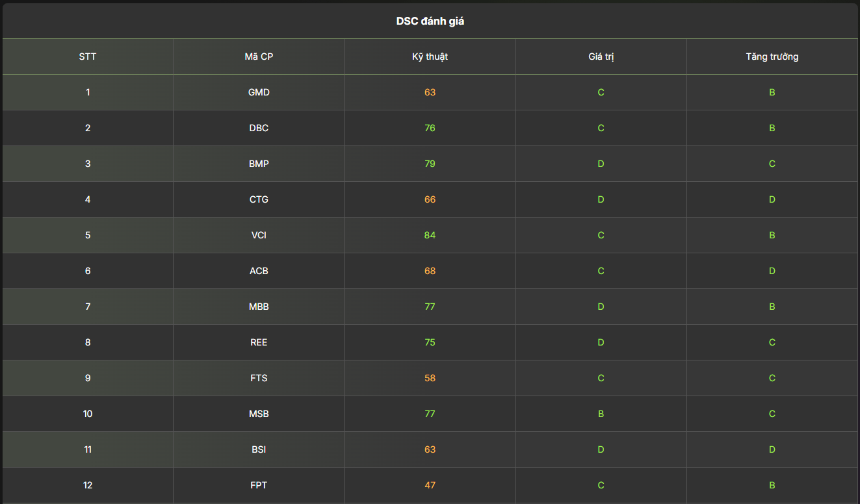Open the VCI stock entry

[259, 235]
